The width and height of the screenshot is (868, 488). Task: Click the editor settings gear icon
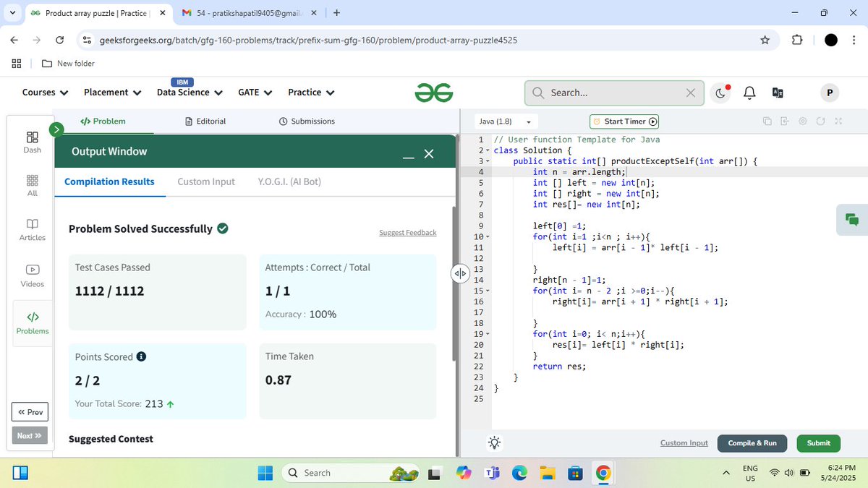(x=803, y=121)
